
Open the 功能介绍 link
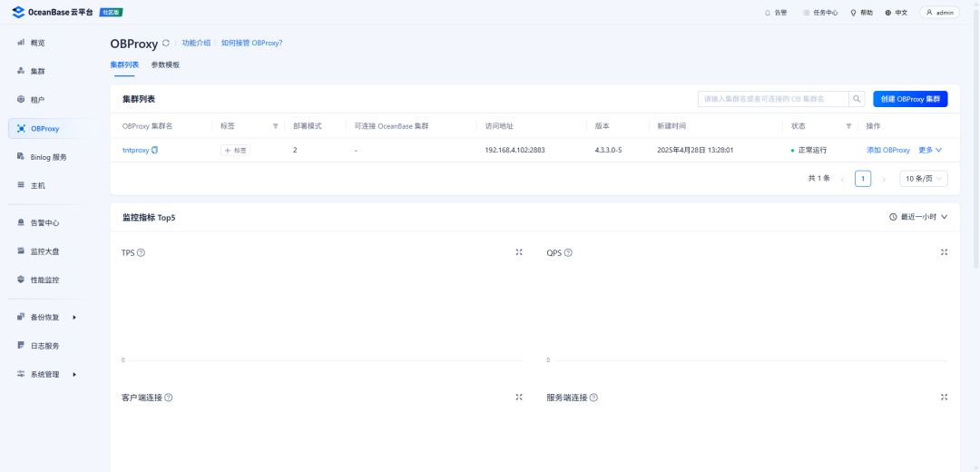pyautogui.click(x=196, y=44)
